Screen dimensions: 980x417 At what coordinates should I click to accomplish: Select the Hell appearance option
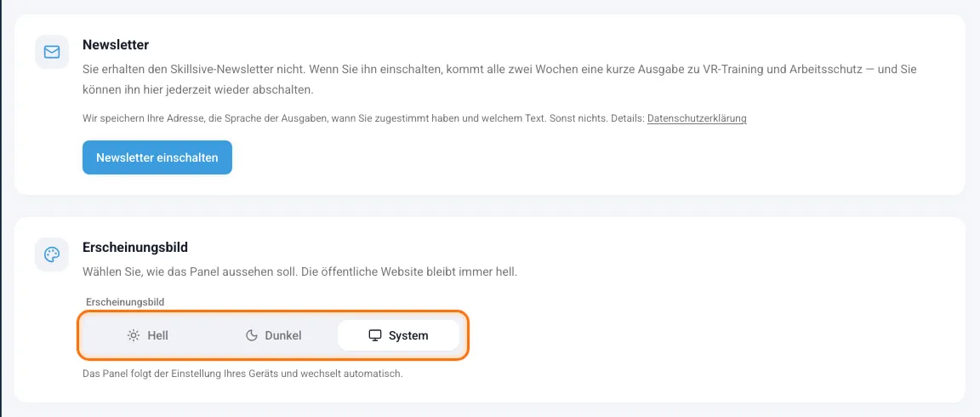coord(147,335)
